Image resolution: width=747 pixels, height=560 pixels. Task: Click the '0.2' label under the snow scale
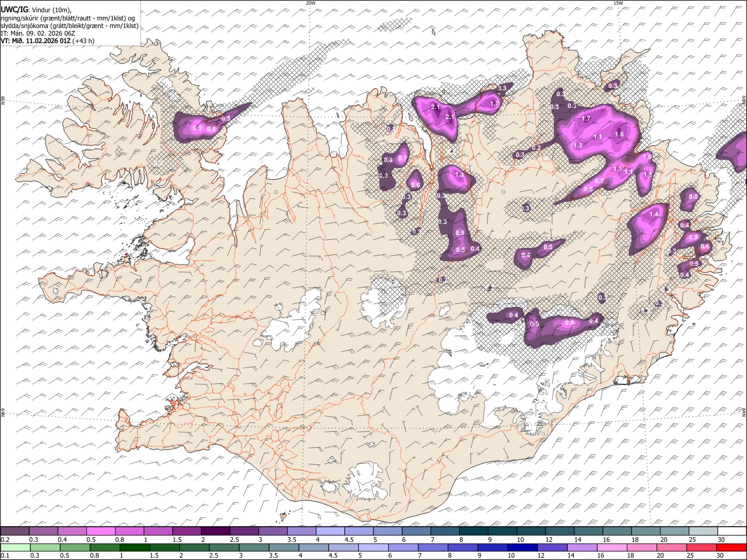[5, 540]
